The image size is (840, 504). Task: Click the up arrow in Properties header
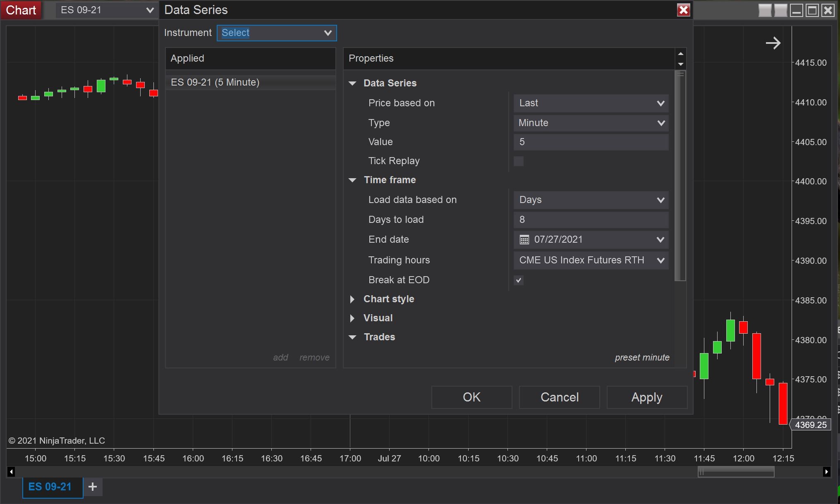pos(680,54)
